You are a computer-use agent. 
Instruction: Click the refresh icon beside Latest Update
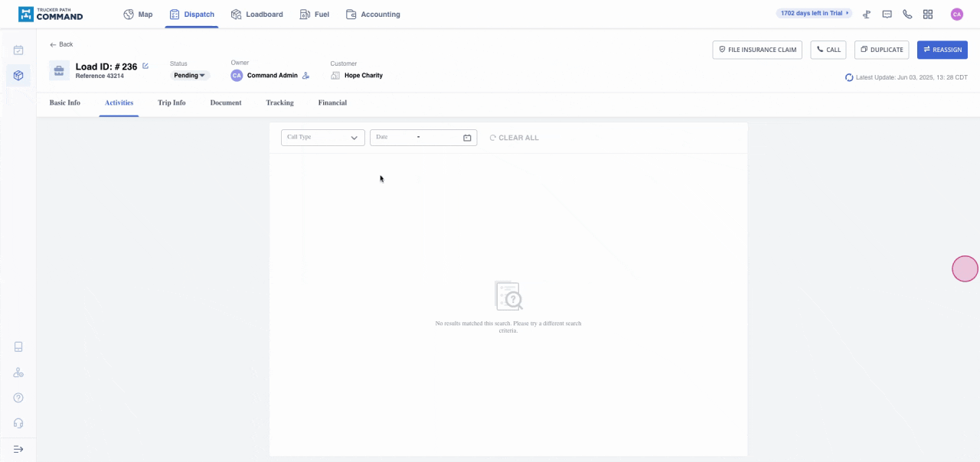point(849,77)
